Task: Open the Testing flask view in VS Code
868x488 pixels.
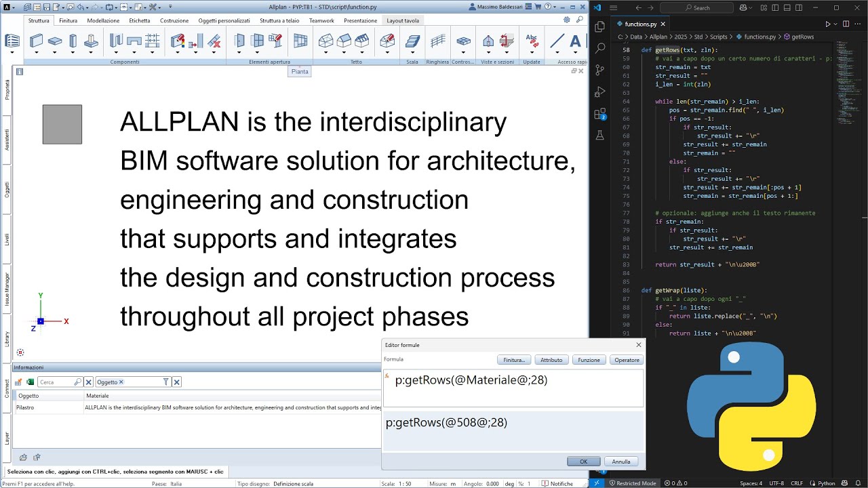Action: coord(599,136)
